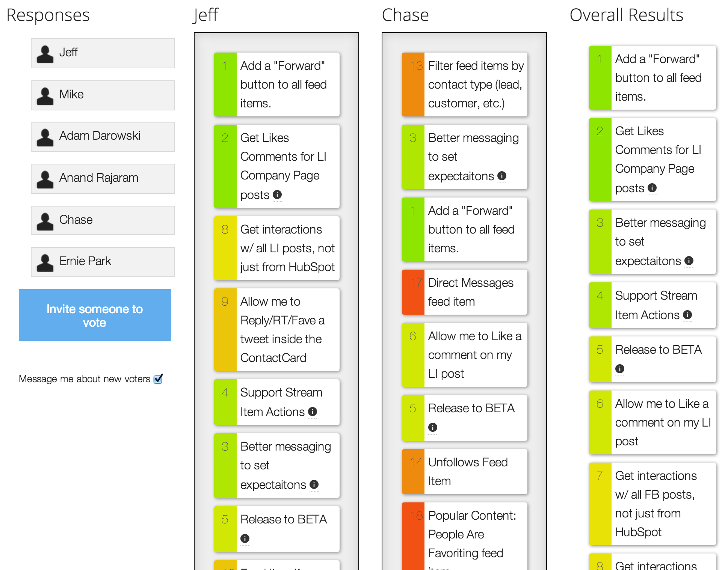Click orange rank 13 swatch in Chase's list

[x=413, y=84]
